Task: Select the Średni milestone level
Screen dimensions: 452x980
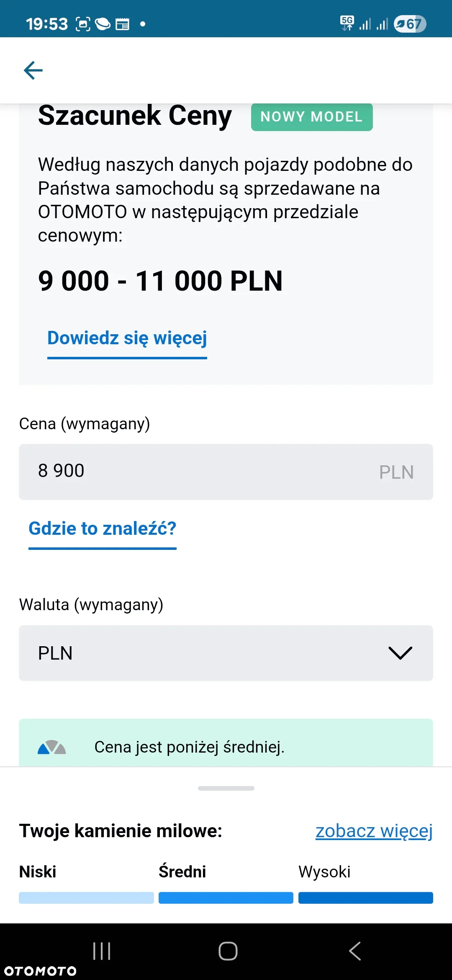Action: click(182, 872)
